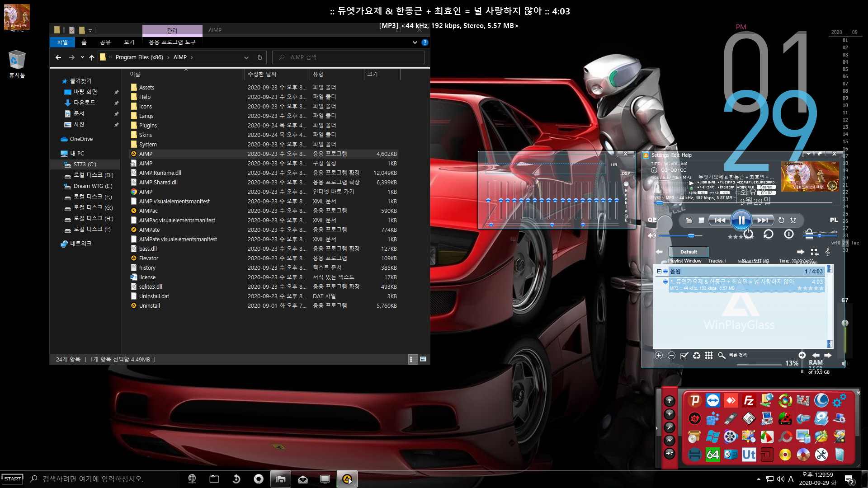Click the recycle icon in playlist toolbar
This screenshot has width=868, height=488.
click(697, 356)
